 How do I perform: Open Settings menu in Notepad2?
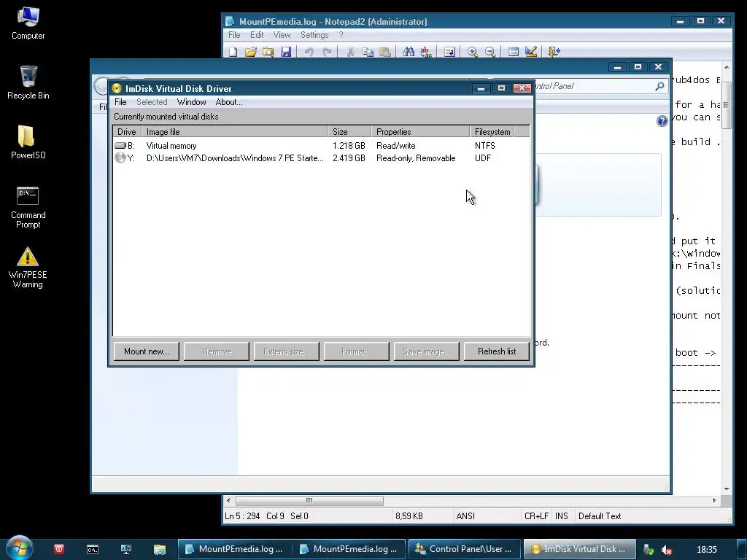tap(314, 35)
